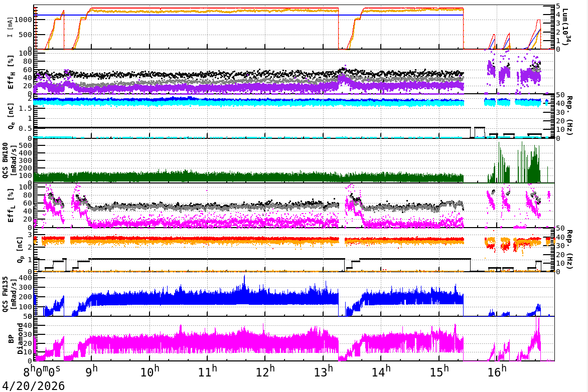This screenshot has height=392, width=588.
Task: Click the Eff_L [%] axis title
Action: click(x=11, y=206)
